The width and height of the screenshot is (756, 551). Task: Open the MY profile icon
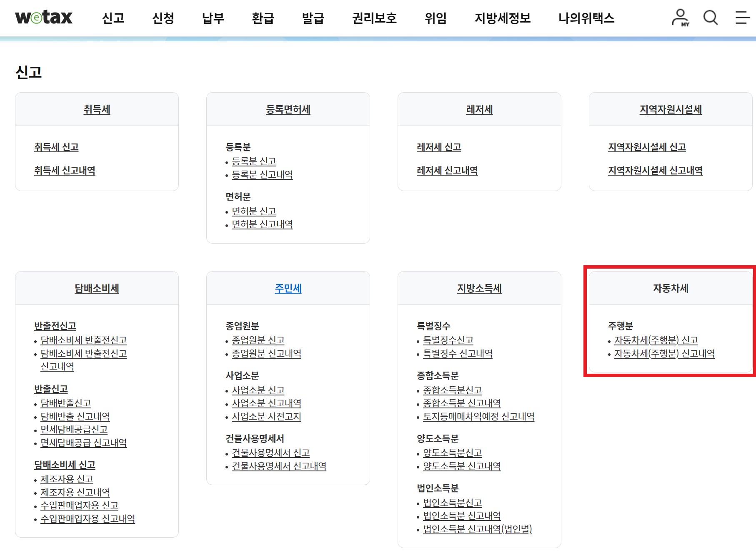click(679, 18)
